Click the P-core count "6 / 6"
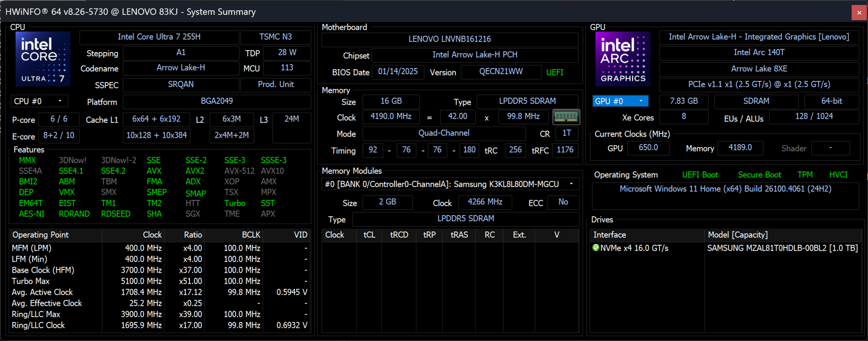Image resolution: width=868 pixels, height=341 pixels. [59, 119]
